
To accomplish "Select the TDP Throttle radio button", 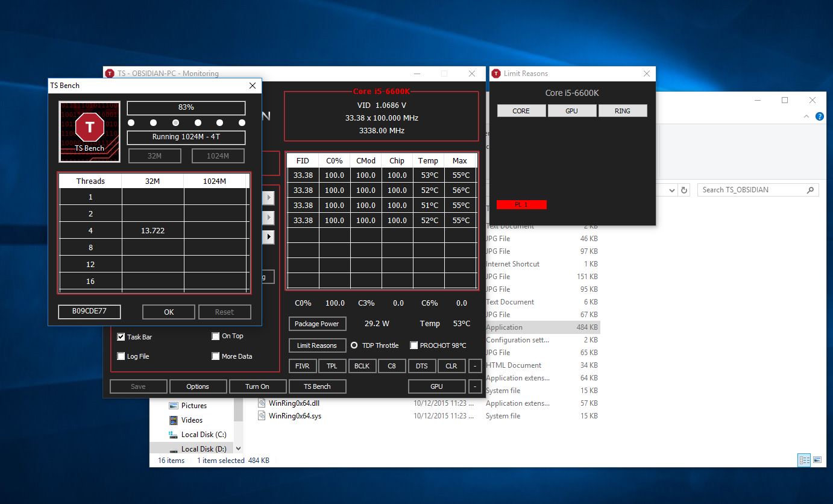I will pos(354,345).
